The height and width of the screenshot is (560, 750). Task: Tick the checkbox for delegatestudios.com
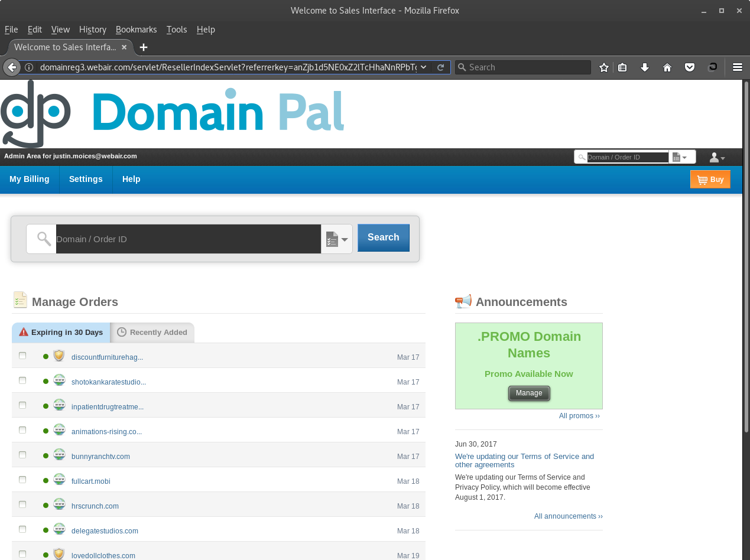click(22, 529)
